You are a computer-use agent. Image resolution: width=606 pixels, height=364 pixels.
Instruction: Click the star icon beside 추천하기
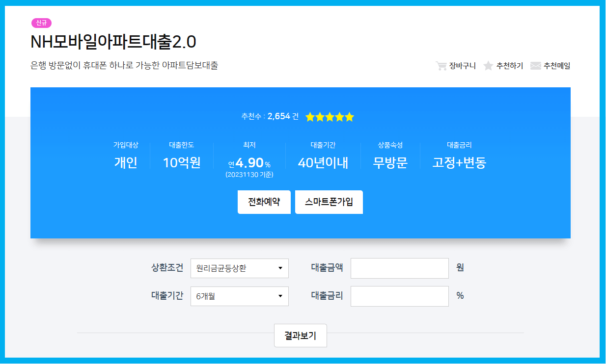[488, 66]
